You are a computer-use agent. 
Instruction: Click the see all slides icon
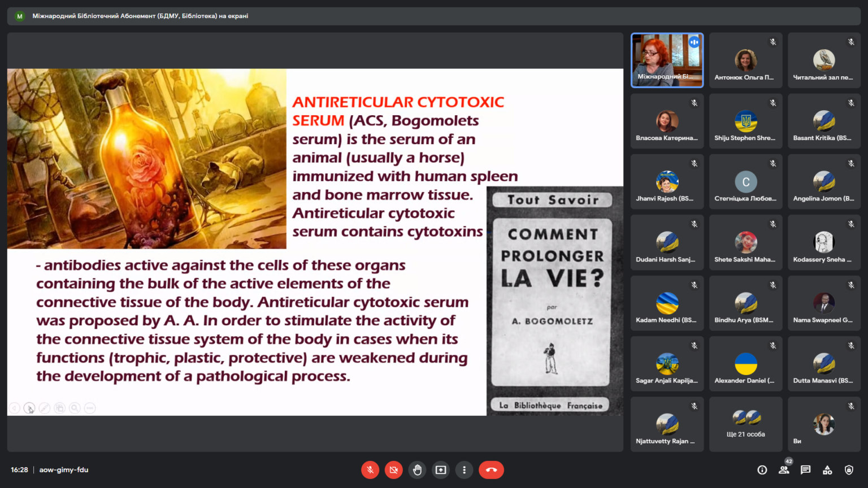click(x=59, y=408)
